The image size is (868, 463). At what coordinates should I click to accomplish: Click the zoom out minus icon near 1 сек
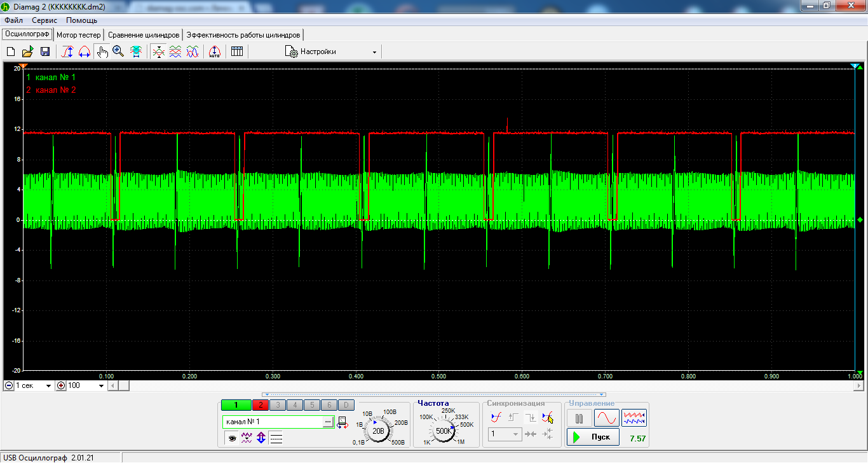point(8,385)
